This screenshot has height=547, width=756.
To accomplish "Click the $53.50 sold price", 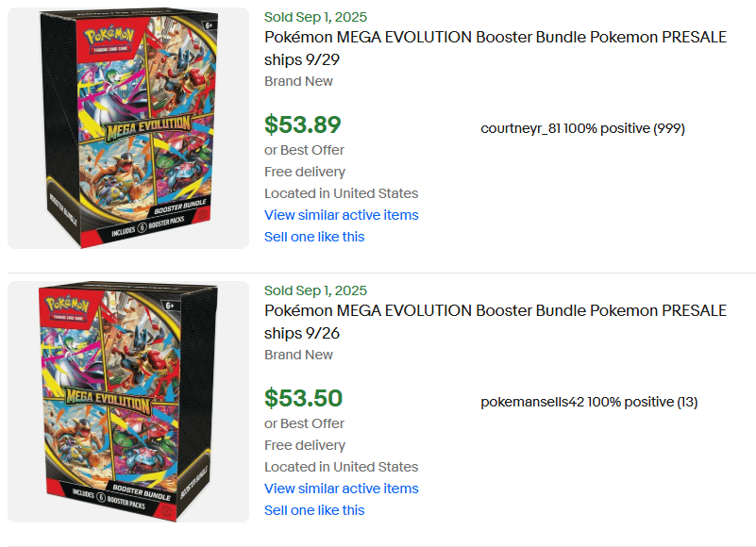I will pos(303,398).
